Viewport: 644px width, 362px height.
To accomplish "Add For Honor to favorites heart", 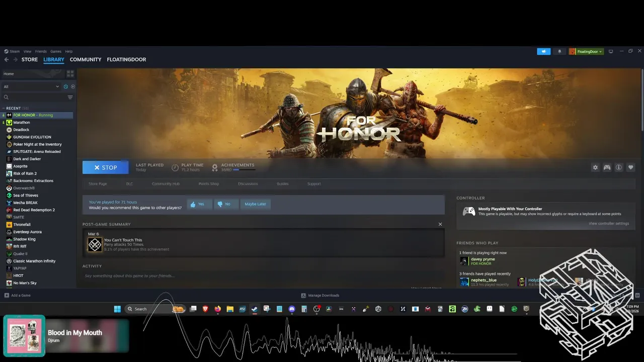I will [x=631, y=167].
